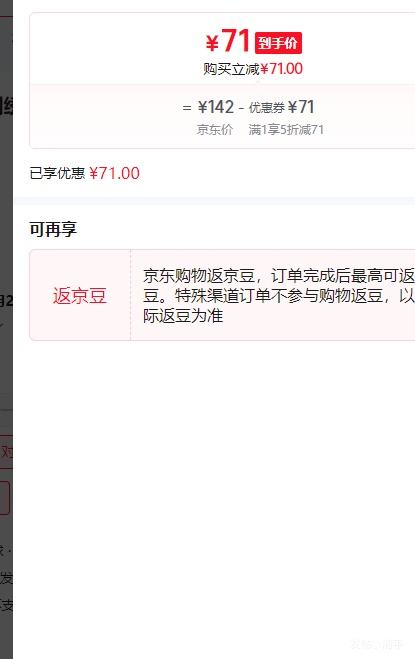The height and width of the screenshot is (659, 415).
Task: Click the minus sign before 优惠券
Action: [x=241, y=108]
